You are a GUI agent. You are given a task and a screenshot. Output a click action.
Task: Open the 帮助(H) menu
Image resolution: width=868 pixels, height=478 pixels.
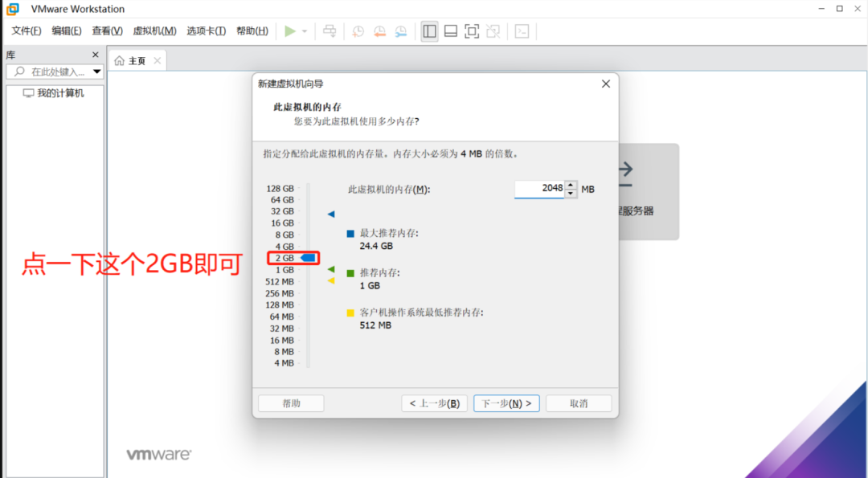[252, 31]
